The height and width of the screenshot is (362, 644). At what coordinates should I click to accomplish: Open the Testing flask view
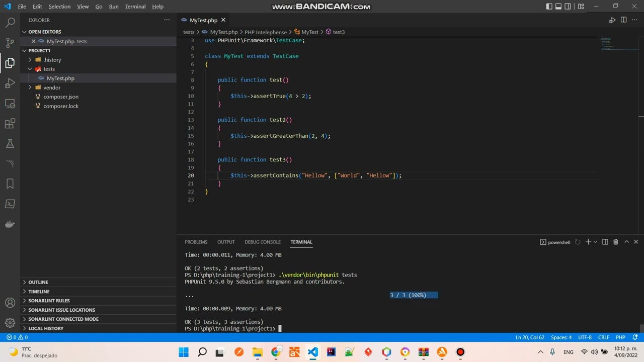click(x=10, y=143)
